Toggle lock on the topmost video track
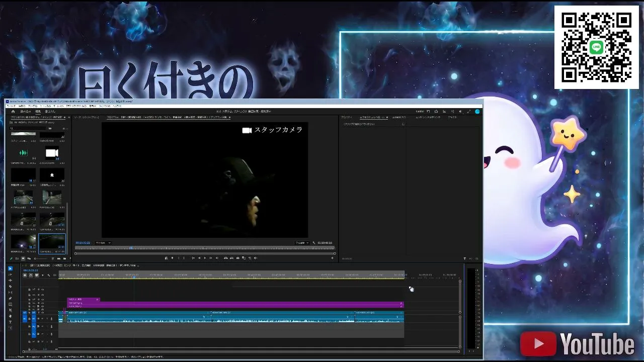The image size is (644, 362). [x=29, y=290]
